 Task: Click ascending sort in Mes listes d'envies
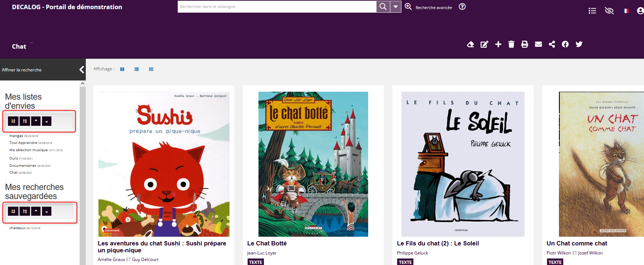point(13,121)
